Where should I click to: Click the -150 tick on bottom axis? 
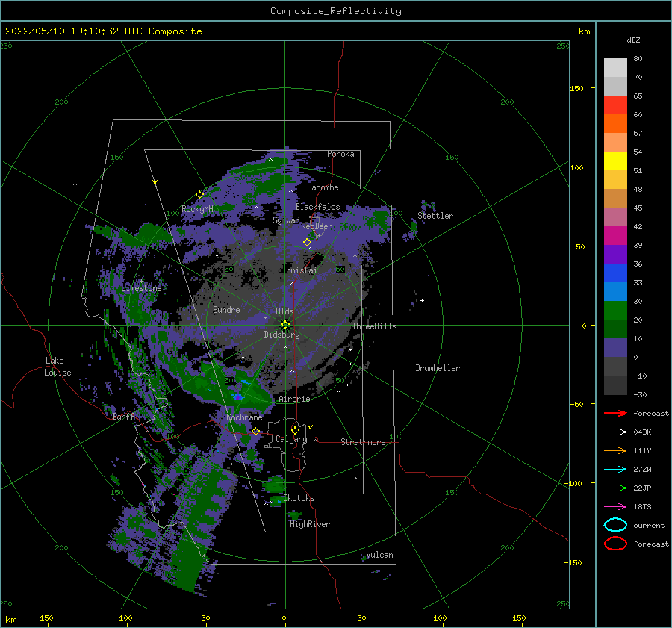tap(44, 618)
